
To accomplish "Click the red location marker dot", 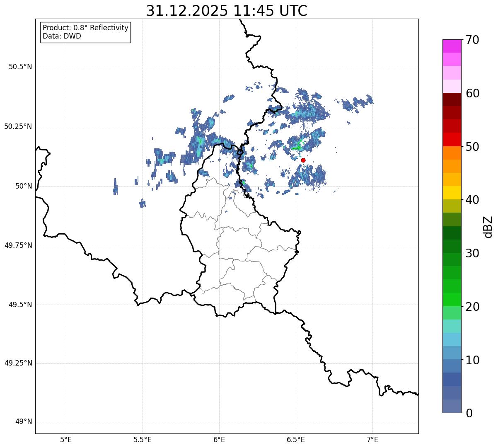I will [x=303, y=160].
